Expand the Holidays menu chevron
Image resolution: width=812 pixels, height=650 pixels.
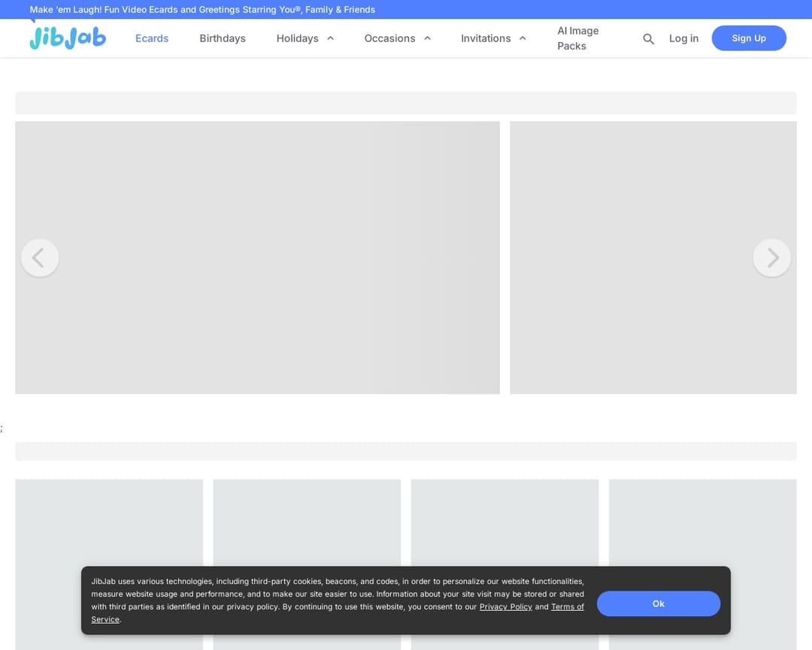tap(330, 38)
